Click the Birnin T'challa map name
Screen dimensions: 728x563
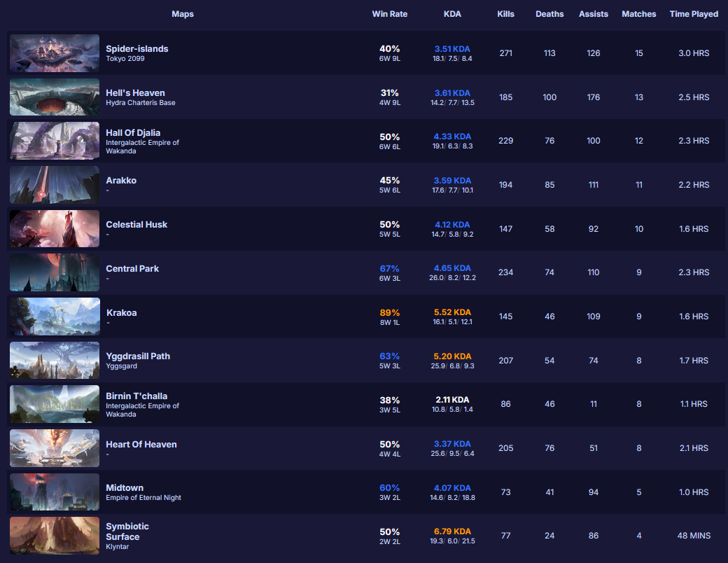[x=136, y=396]
